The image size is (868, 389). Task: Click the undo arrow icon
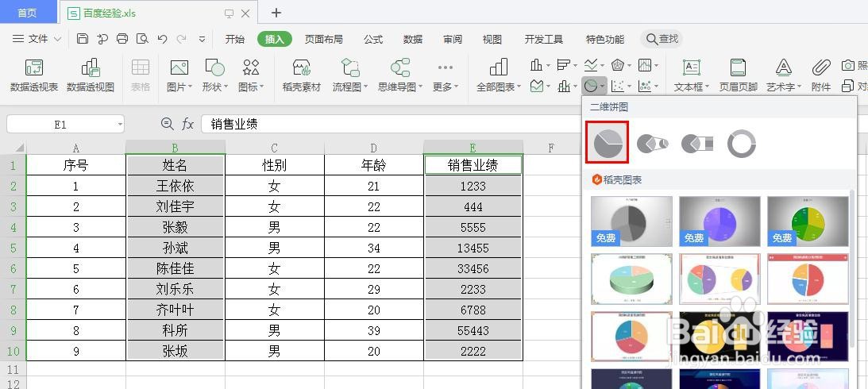click(x=162, y=39)
